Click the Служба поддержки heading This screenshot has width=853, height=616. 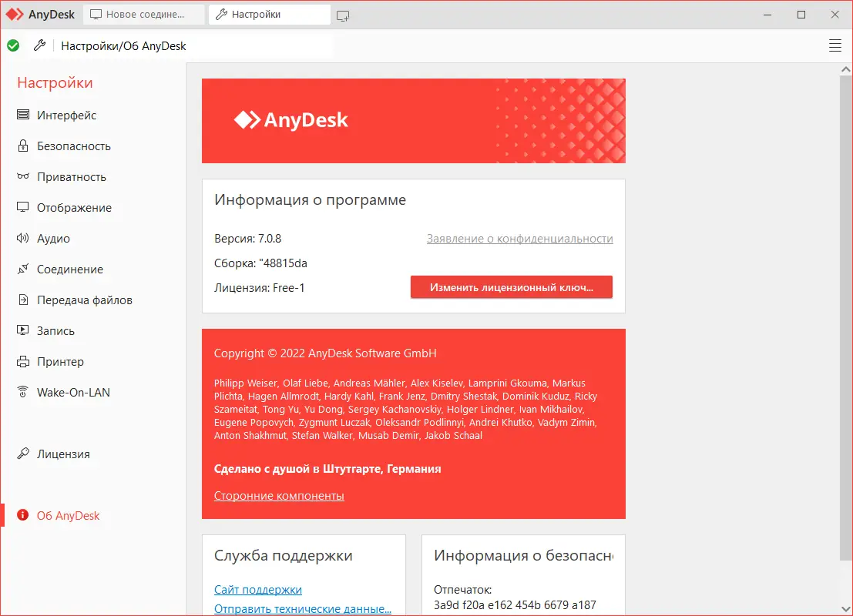(x=283, y=556)
